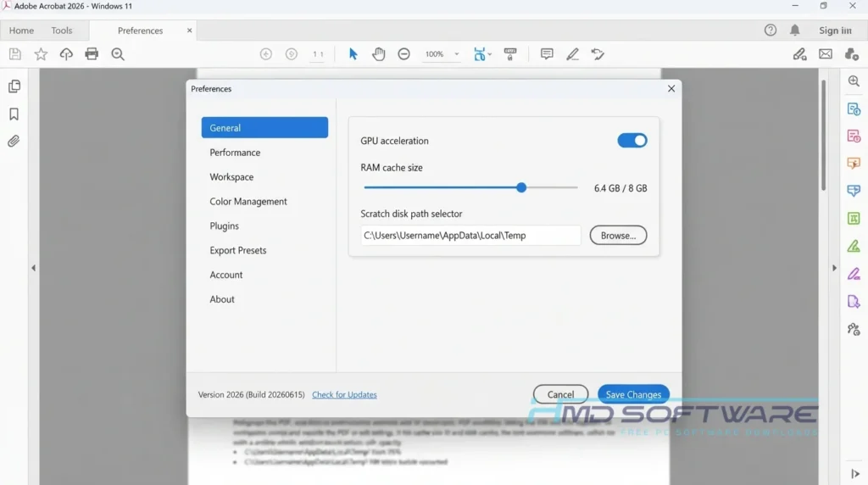The height and width of the screenshot is (485, 868).
Task: Open the fit page tool dropdown arrow
Action: pos(490,54)
